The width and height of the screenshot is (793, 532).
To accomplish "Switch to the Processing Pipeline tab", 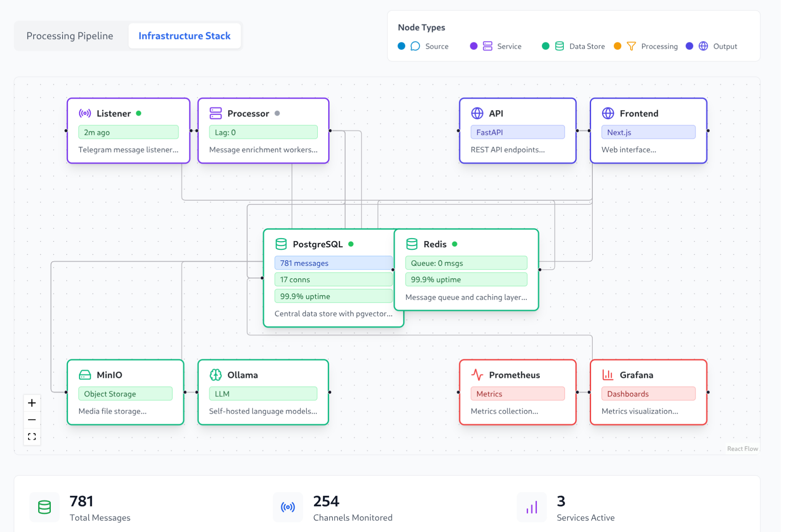I will point(70,36).
